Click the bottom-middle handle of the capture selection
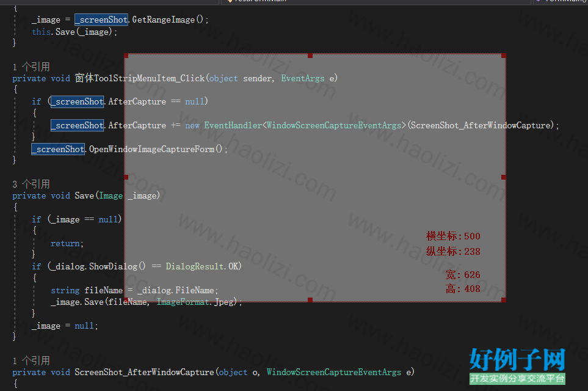 (310, 300)
